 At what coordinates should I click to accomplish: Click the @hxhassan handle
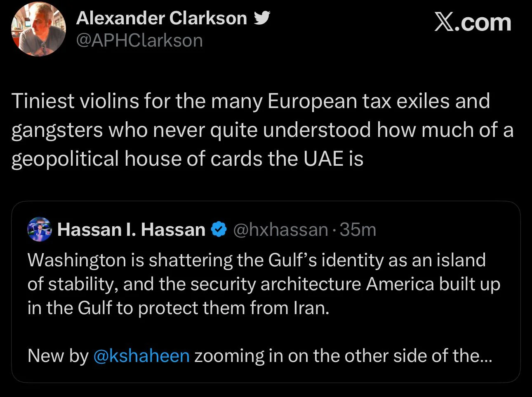click(280, 229)
